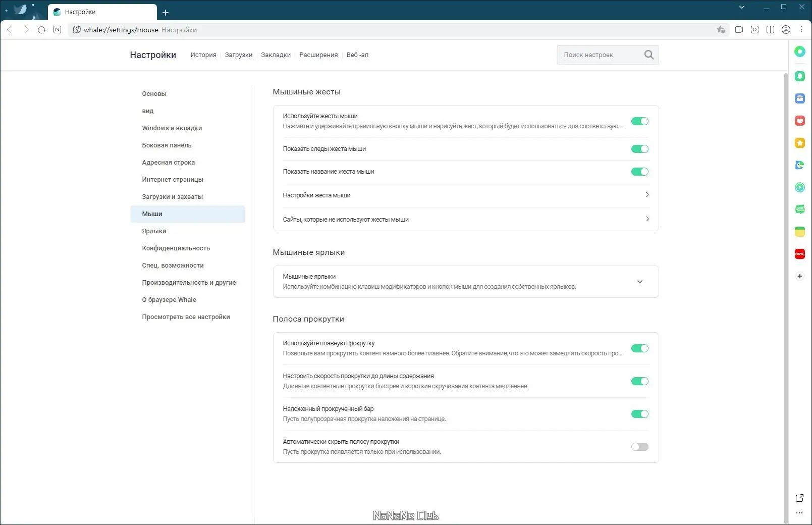Open the 'Расширения' link in header
Viewport: 812px width, 525px height.
(318, 55)
